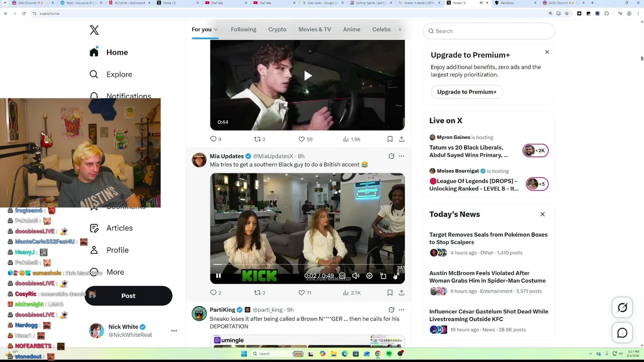Switch to the Anime tab
644x362 pixels.
tap(352, 29)
